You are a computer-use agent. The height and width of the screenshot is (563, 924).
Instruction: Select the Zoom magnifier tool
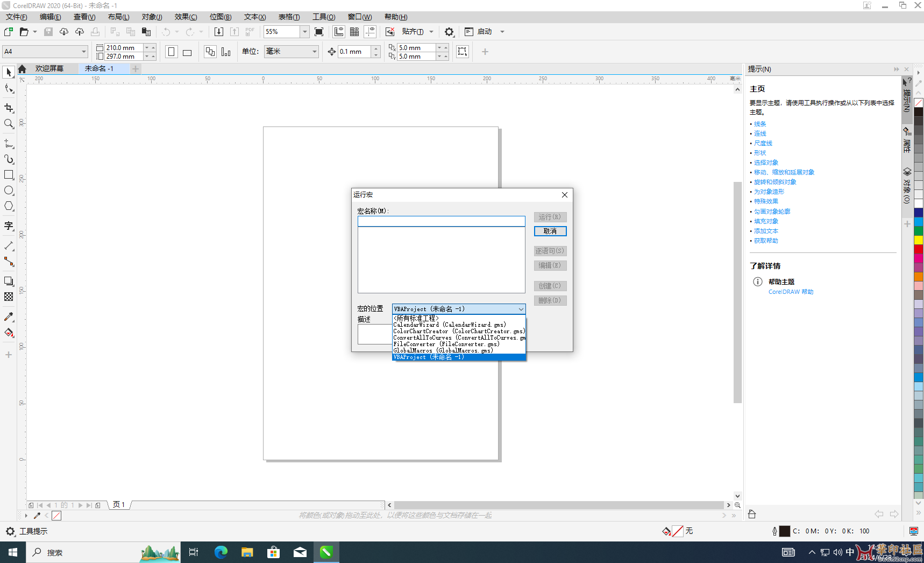pyautogui.click(x=9, y=124)
